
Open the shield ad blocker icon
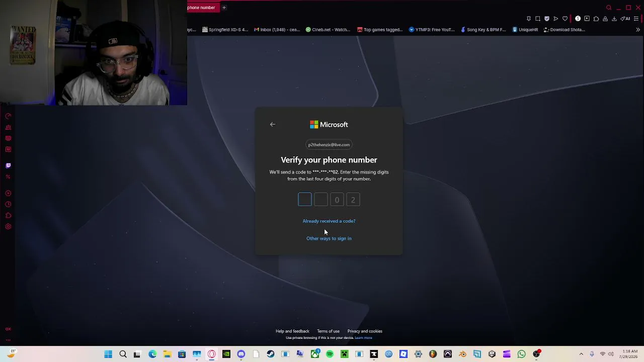pos(547,19)
